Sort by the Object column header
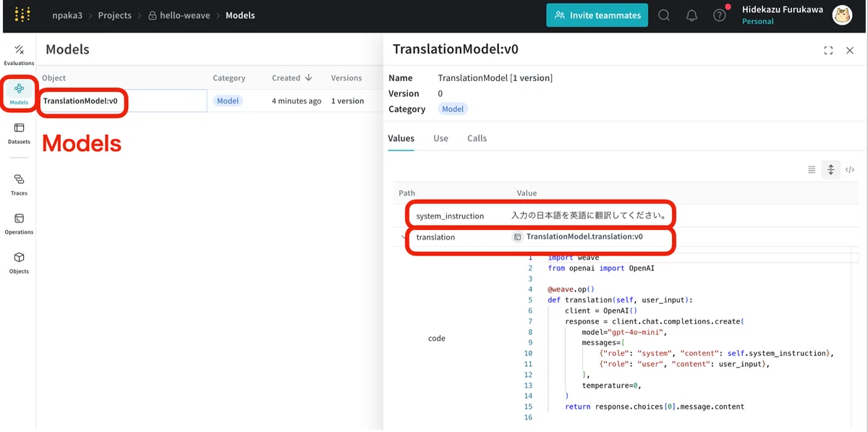868x432 pixels. [x=54, y=78]
